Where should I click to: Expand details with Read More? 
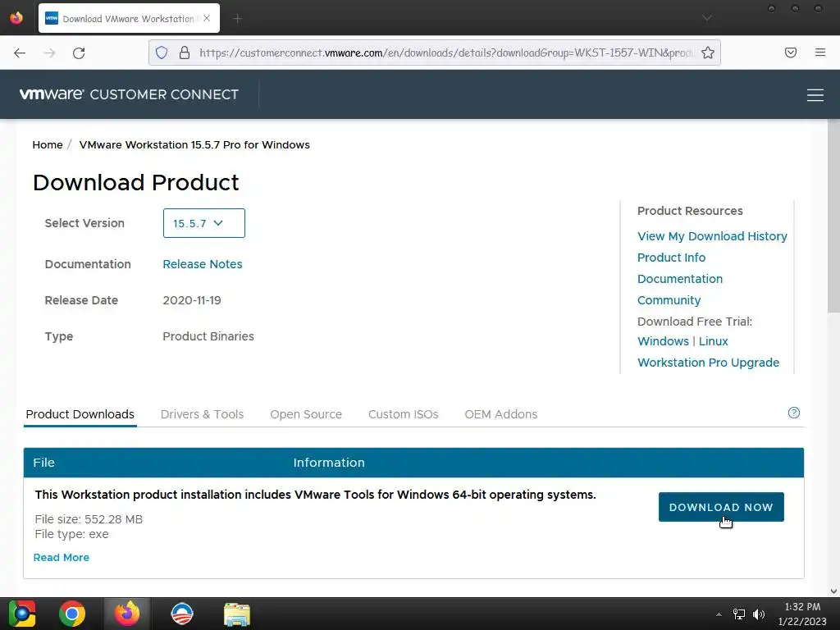click(x=61, y=557)
